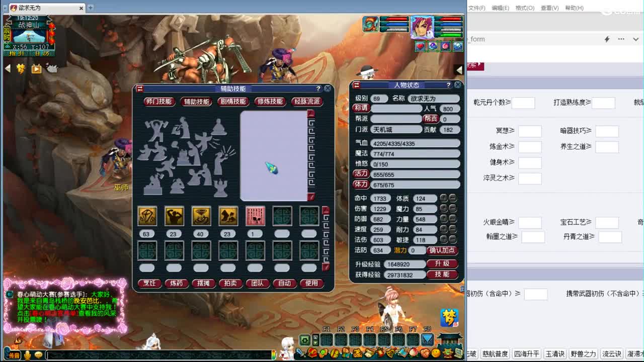This screenshot has width=644, height=362.
Task: Decrease the 耐力 attribute with minus
Action: (452, 229)
